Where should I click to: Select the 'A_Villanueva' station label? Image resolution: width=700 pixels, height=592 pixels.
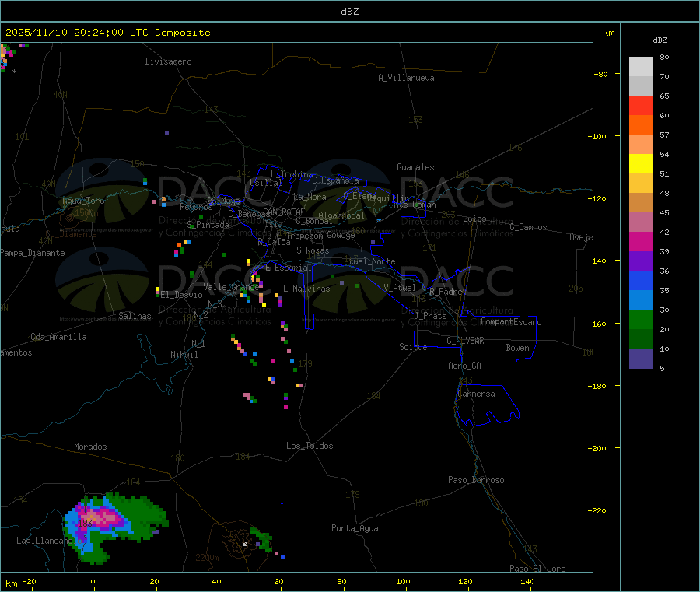coord(406,78)
